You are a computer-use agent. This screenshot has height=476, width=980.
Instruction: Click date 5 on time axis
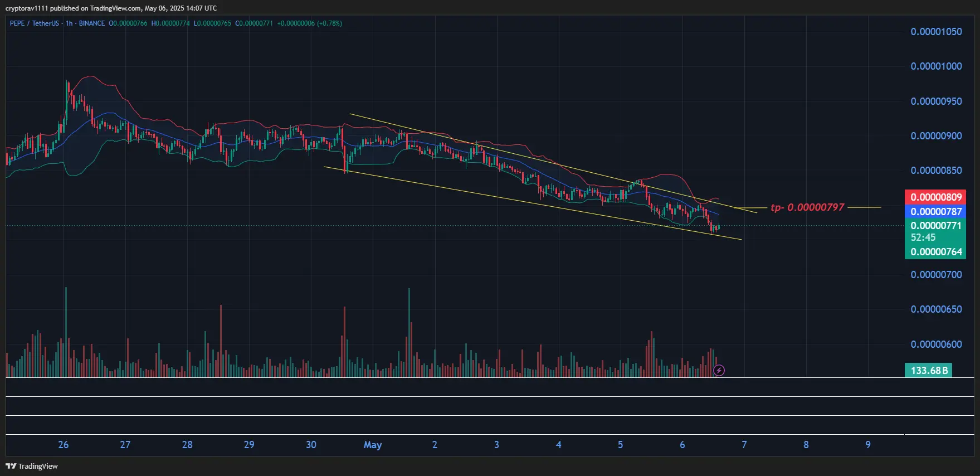click(x=620, y=445)
